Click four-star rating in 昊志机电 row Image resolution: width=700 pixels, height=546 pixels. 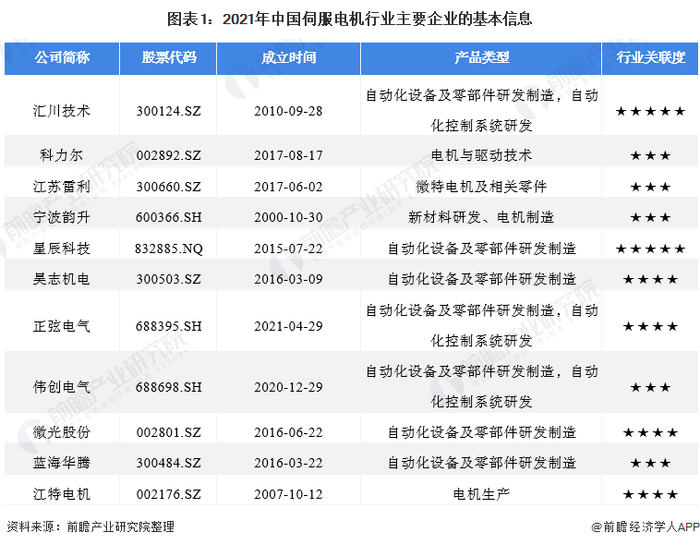[650, 279]
